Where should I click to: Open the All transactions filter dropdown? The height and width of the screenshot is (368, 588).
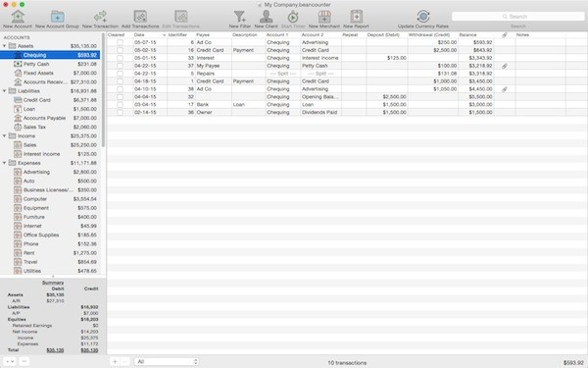(x=167, y=361)
